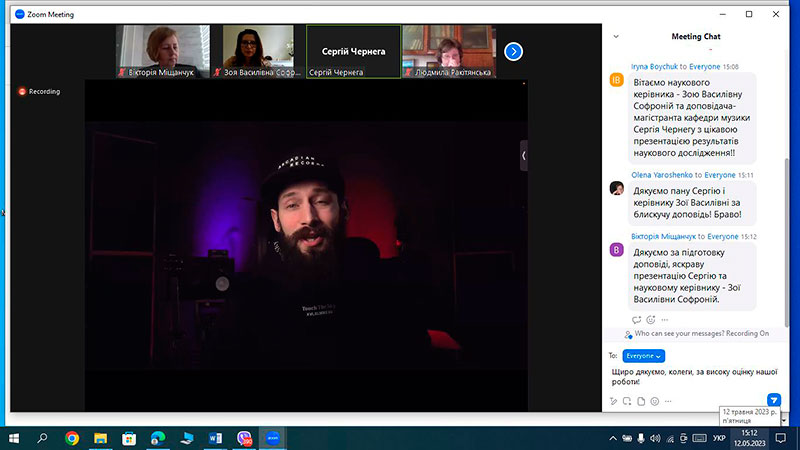Viewport: 800px width, 450px height.
Task: Attach a file to the chat message
Action: tap(641, 402)
